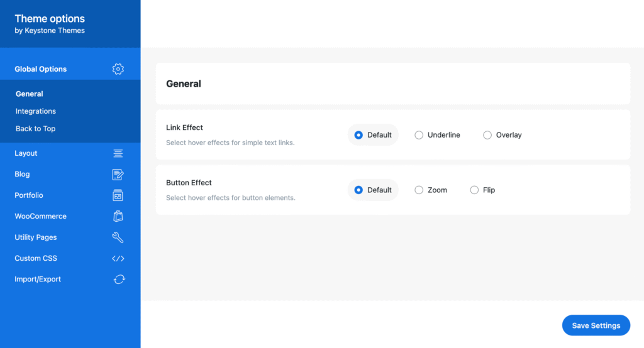
Task: Choose Flip button effect option
Action: point(474,190)
